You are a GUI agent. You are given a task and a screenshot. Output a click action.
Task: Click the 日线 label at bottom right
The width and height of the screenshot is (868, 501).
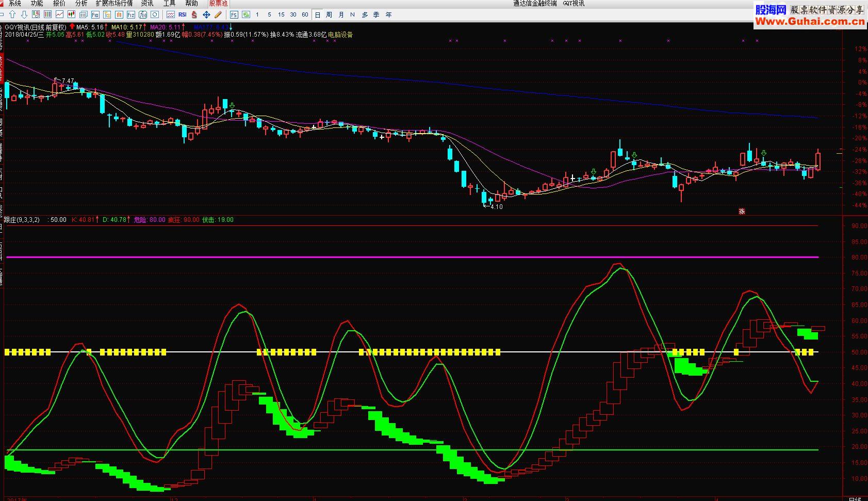pyautogui.click(x=855, y=499)
